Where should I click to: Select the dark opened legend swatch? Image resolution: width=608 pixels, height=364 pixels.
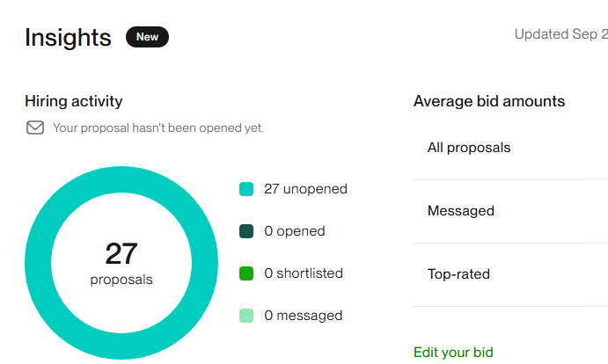click(x=246, y=231)
